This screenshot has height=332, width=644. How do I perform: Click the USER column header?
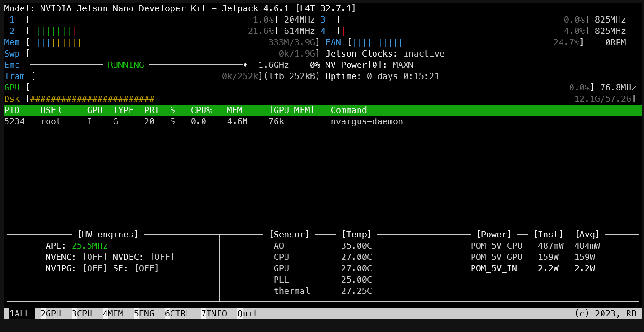click(x=51, y=110)
